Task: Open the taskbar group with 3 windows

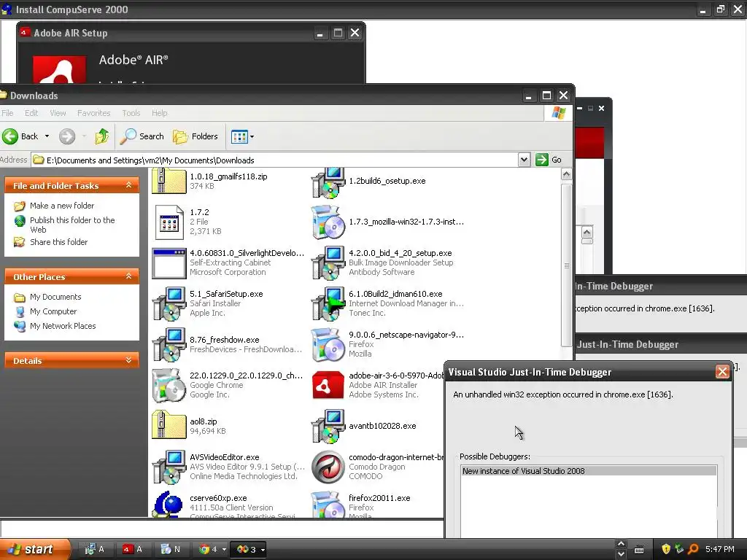Action: 249,549
